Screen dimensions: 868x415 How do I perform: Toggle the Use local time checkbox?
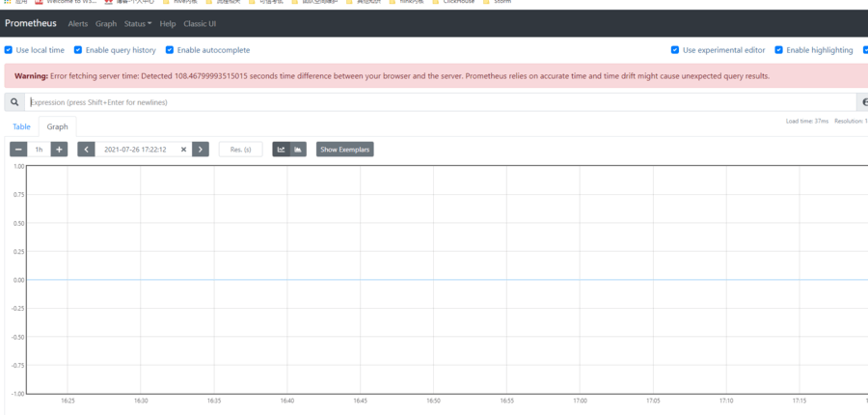[9, 50]
